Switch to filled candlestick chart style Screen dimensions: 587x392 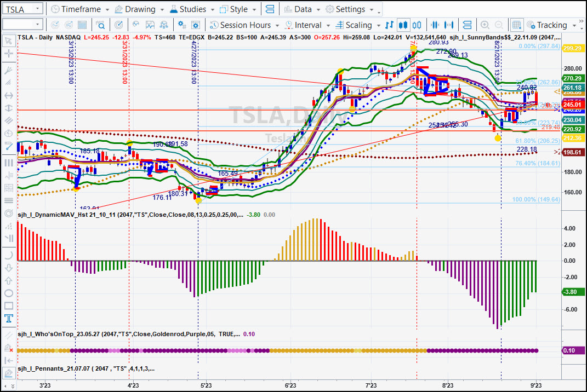pos(403,25)
